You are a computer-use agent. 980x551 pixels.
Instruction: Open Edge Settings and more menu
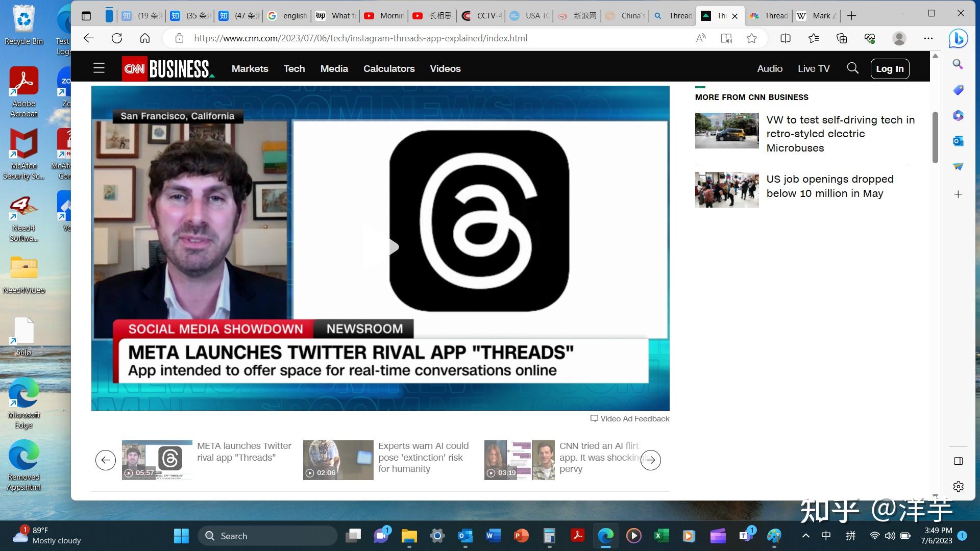click(928, 38)
